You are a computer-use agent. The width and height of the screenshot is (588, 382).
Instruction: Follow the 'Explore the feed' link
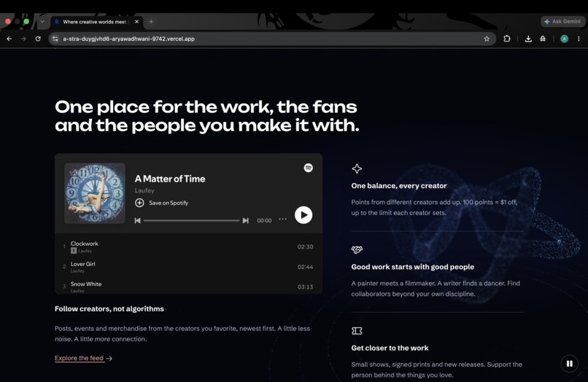(x=83, y=358)
